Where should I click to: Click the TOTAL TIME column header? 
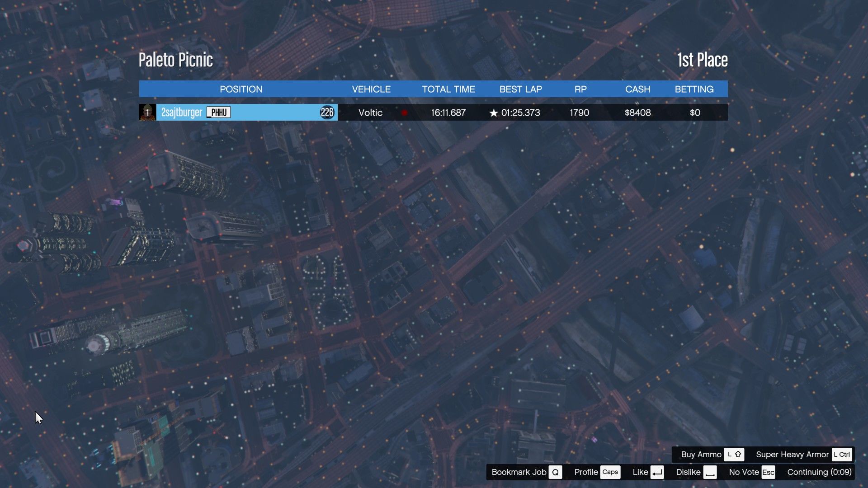tap(448, 89)
